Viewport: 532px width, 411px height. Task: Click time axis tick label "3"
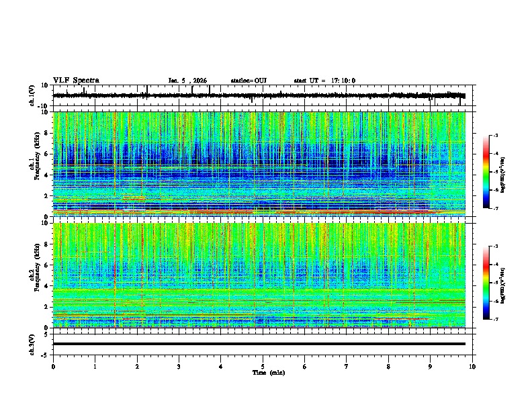(x=179, y=367)
